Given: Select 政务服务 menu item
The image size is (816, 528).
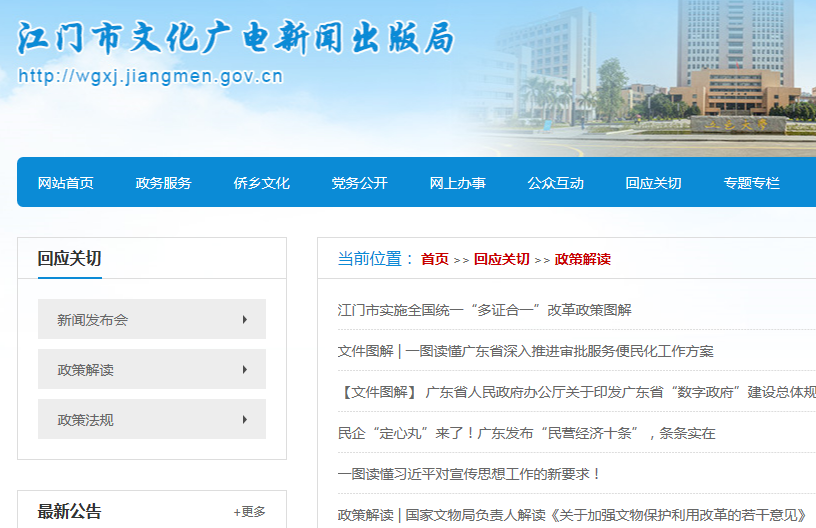Looking at the screenshot, I should 164,183.
